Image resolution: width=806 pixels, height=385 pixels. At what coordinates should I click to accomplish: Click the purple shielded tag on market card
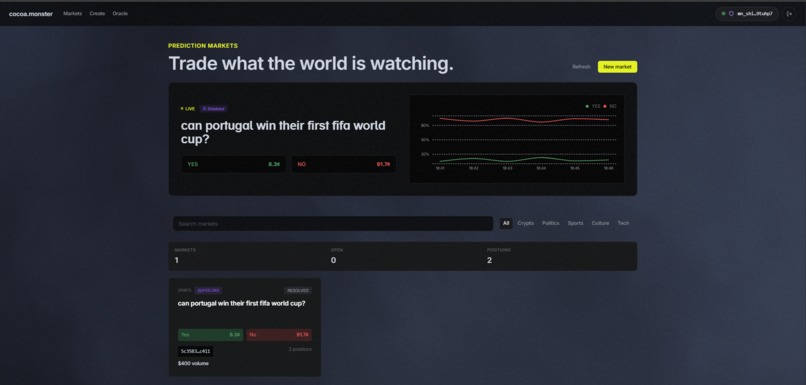(208, 290)
